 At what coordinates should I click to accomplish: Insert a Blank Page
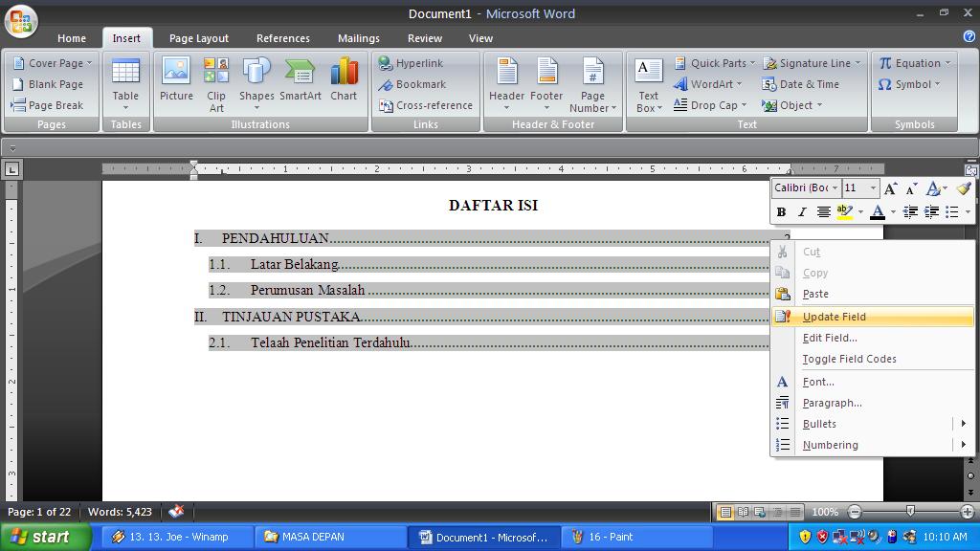[x=48, y=84]
